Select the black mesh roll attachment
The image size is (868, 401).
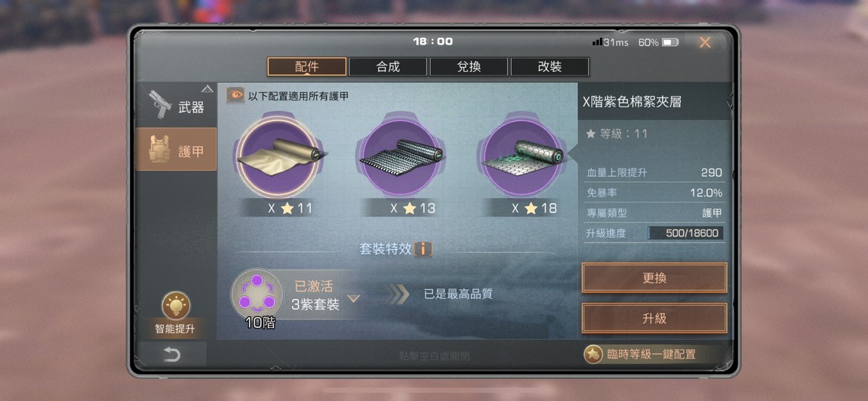click(x=399, y=157)
